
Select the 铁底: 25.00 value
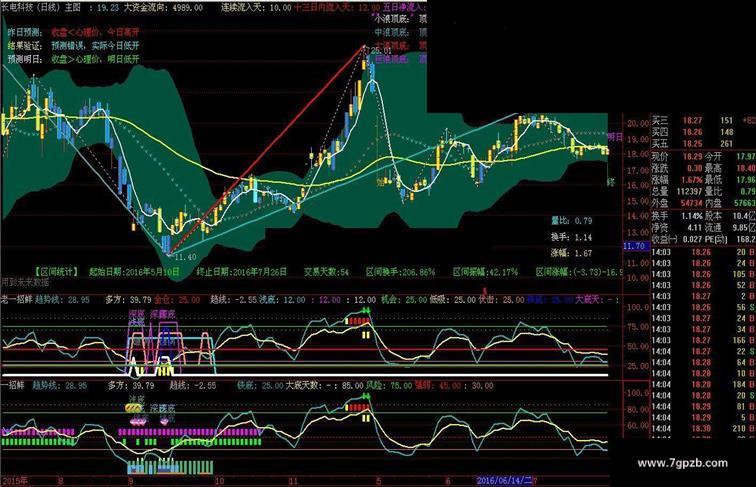point(260,386)
